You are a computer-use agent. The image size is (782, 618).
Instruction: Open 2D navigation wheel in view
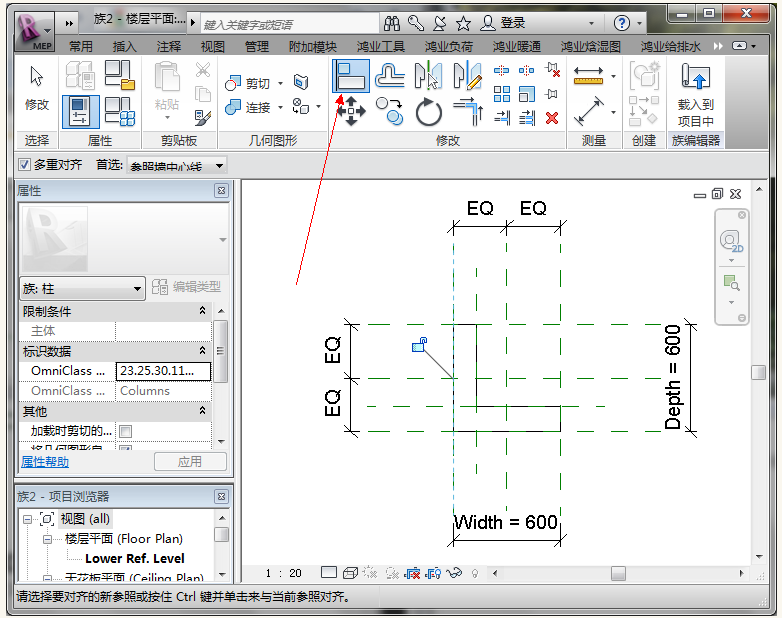[x=730, y=241]
